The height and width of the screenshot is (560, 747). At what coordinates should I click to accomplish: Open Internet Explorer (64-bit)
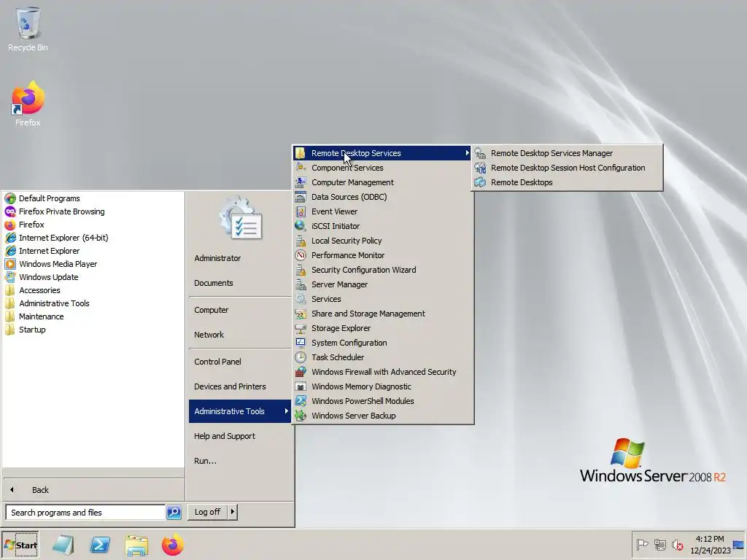93,238
